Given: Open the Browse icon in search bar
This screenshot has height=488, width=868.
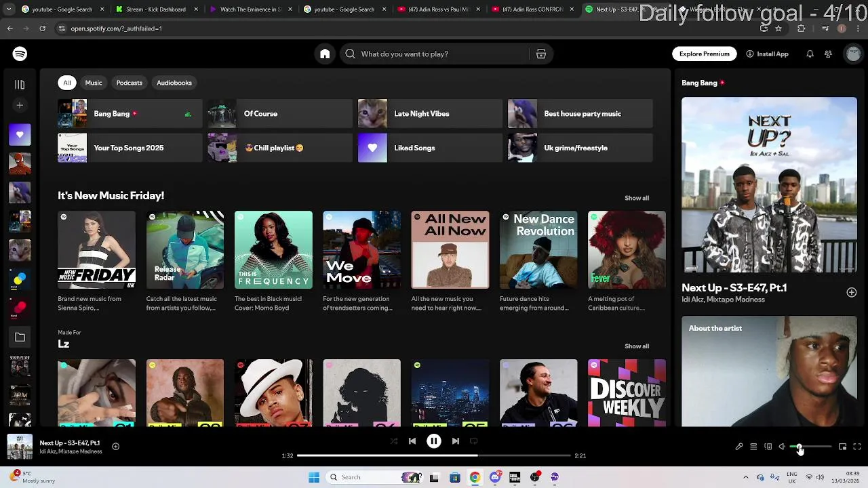Looking at the screenshot, I should click(541, 54).
